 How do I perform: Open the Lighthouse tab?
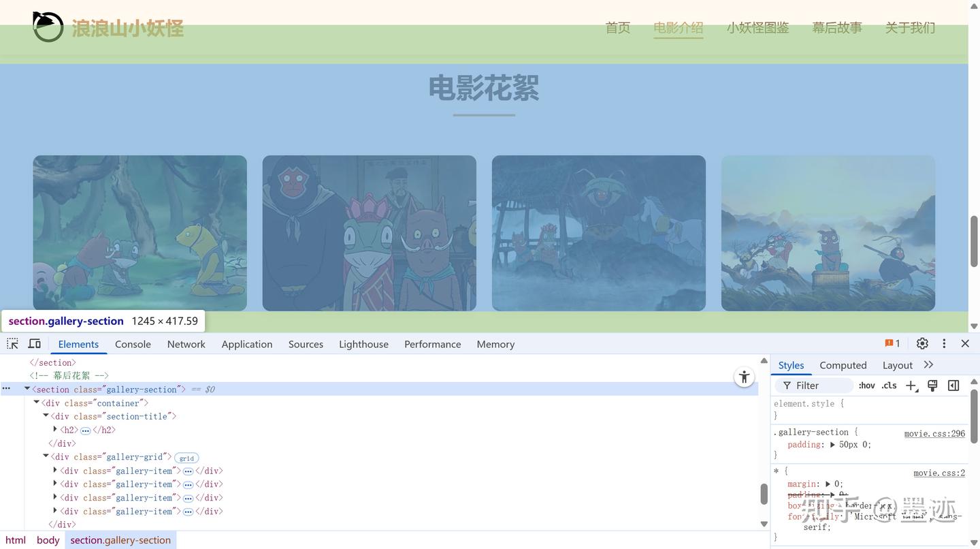click(363, 344)
